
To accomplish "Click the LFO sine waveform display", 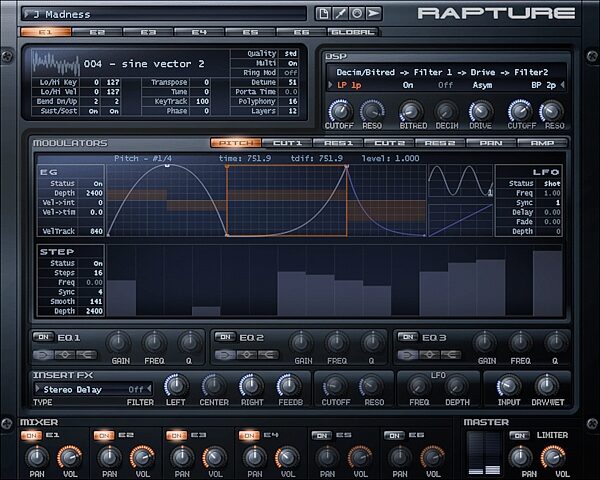I will 460,181.
